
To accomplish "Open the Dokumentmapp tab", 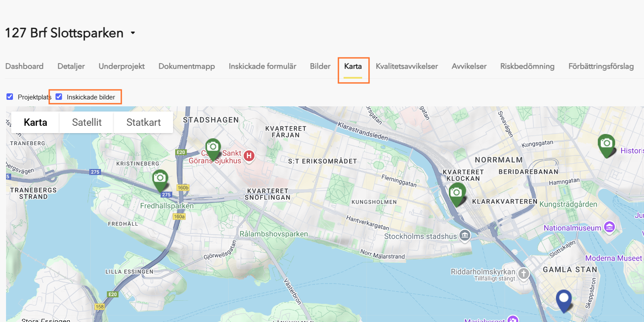I will 186,66.
